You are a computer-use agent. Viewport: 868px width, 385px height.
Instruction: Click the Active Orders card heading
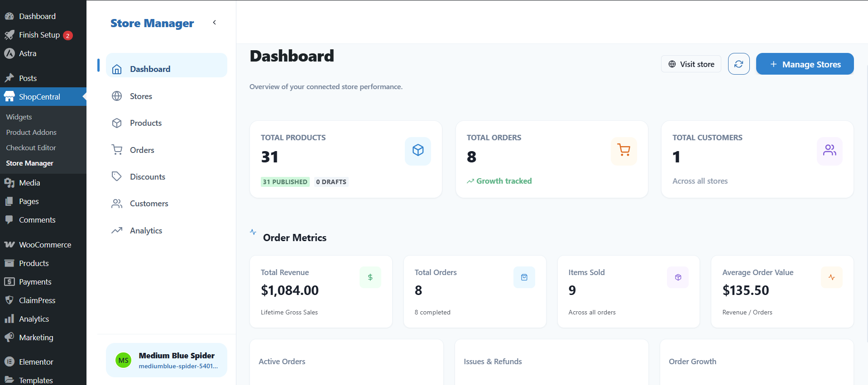282,361
